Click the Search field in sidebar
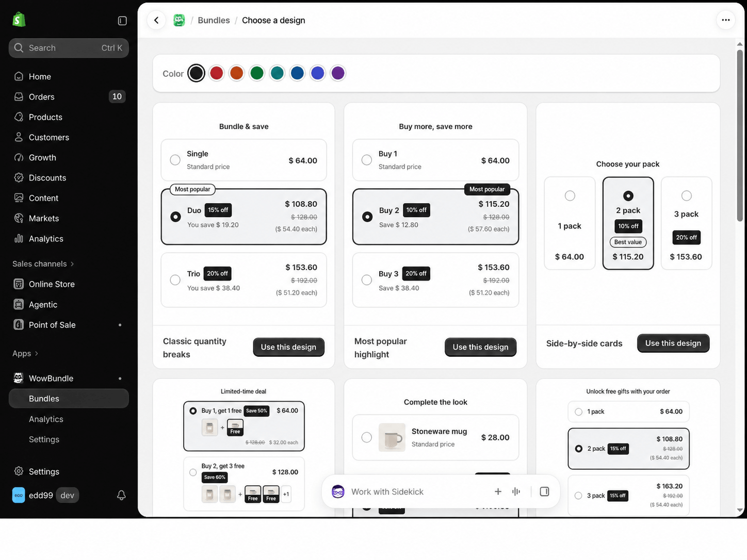The image size is (747, 560). click(x=69, y=48)
